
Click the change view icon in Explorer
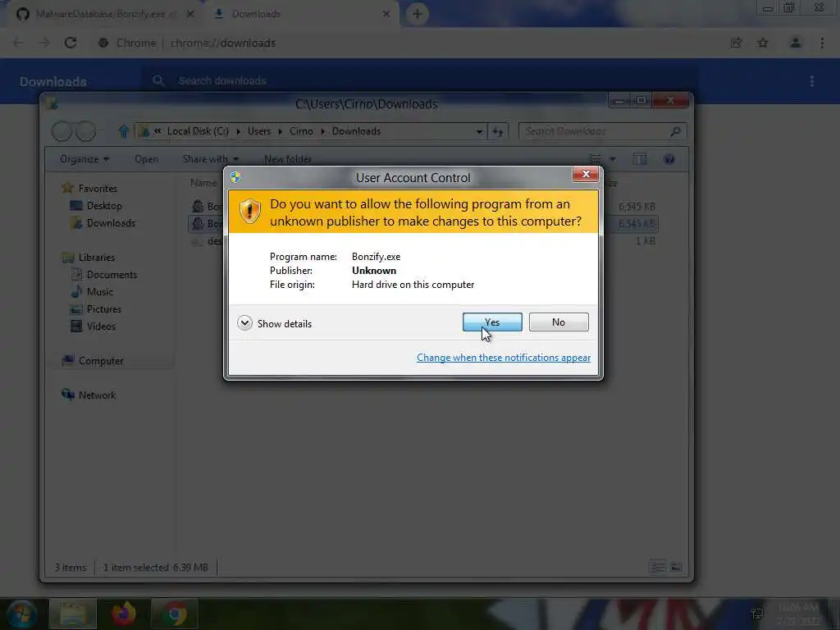click(595, 158)
